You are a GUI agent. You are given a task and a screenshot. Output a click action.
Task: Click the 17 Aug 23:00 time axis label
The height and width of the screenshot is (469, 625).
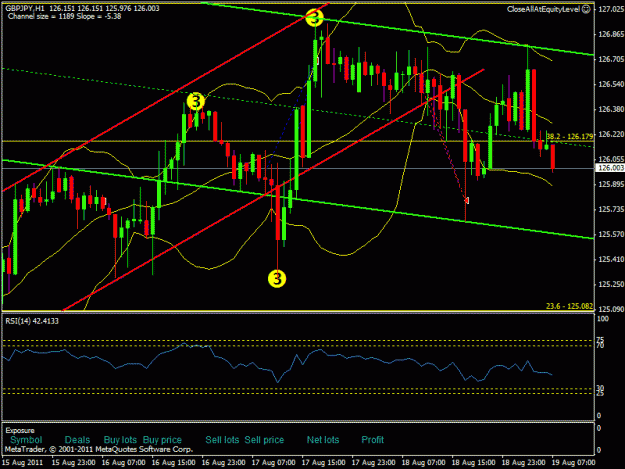pos(373,463)
